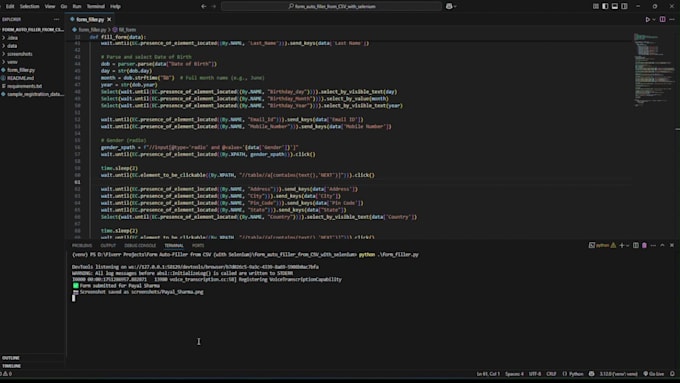Open the Edit menu
This screenshot has height=383, width=680.
pos(10,7)
